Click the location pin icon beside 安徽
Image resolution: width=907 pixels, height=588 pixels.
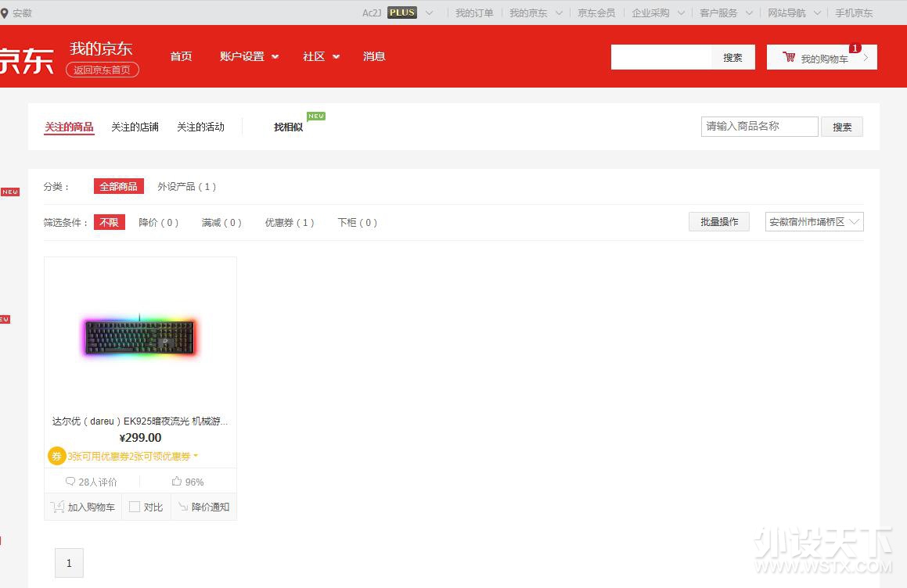pyautogui.click(x=5, y=13)
